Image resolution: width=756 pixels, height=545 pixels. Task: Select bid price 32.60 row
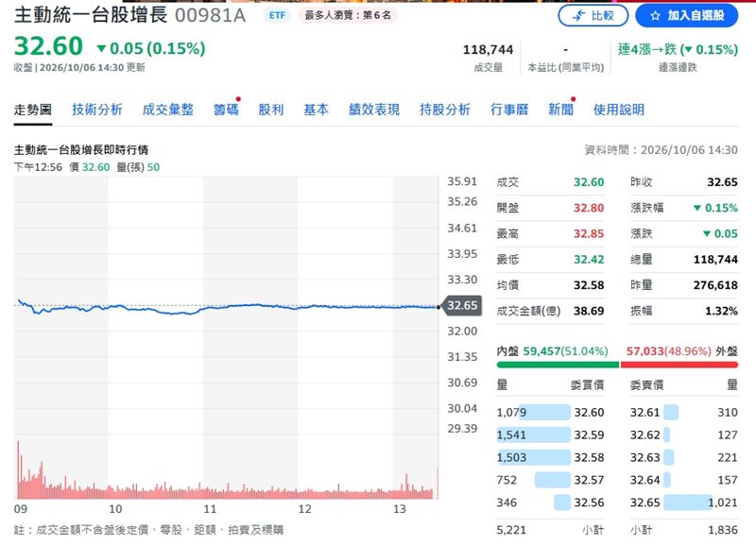click(550, 413)
